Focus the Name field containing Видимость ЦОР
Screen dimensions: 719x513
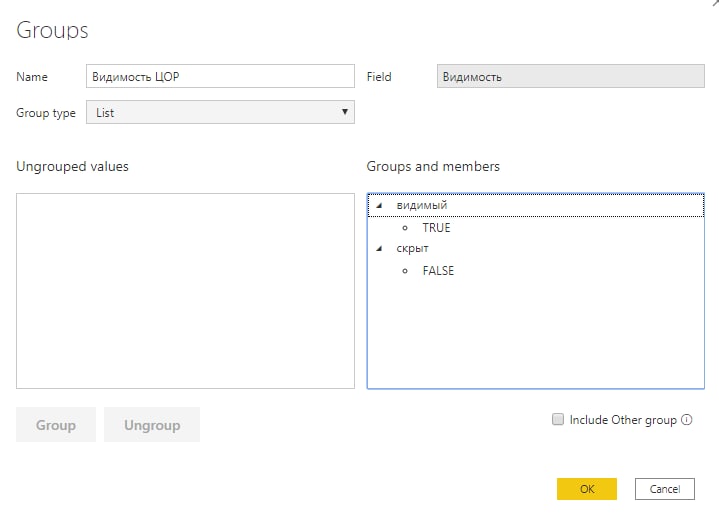click(220, 76)
